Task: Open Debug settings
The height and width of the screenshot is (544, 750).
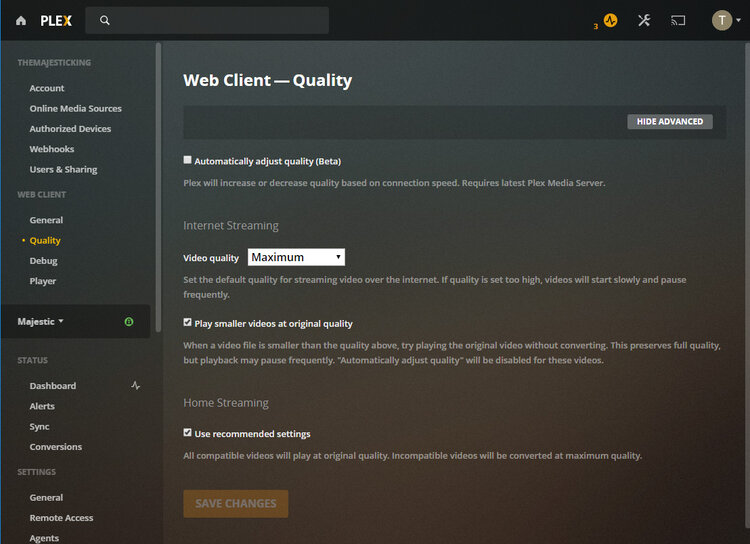Action: click(x=44, y=261)
